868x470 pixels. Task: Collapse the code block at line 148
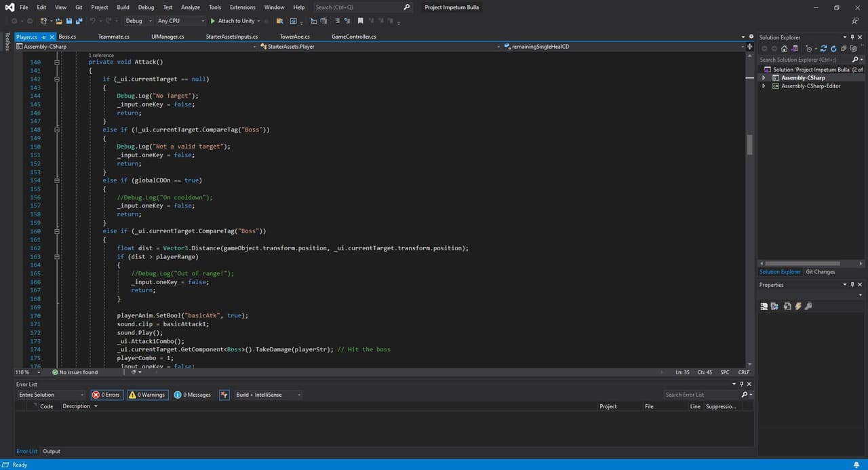pyautogui.click(x=57, y=130)
